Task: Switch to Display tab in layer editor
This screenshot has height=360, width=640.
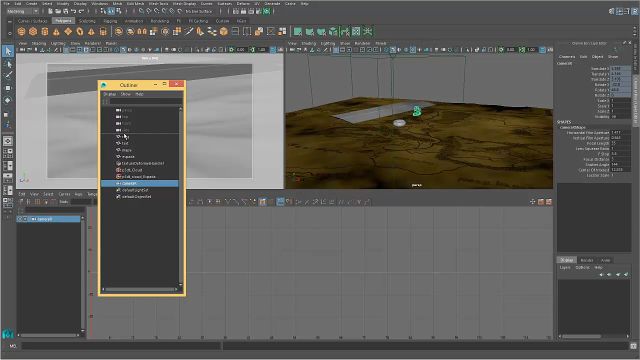Action: pos(567,260)
